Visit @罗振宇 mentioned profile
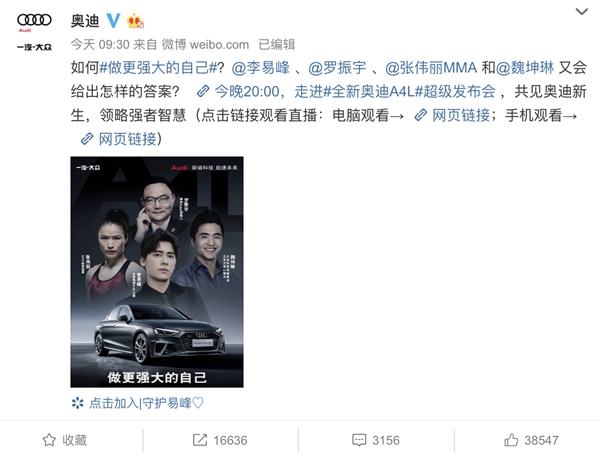600x455 pixels. coord(337,68)
